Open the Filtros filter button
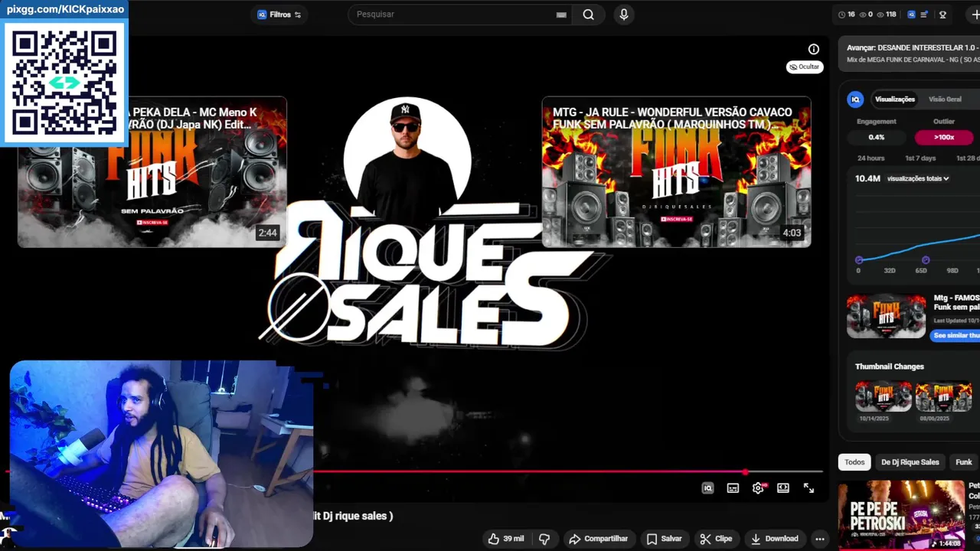This screenshot has width=980, height=551. pyautogui.click(x=279, y=15)
